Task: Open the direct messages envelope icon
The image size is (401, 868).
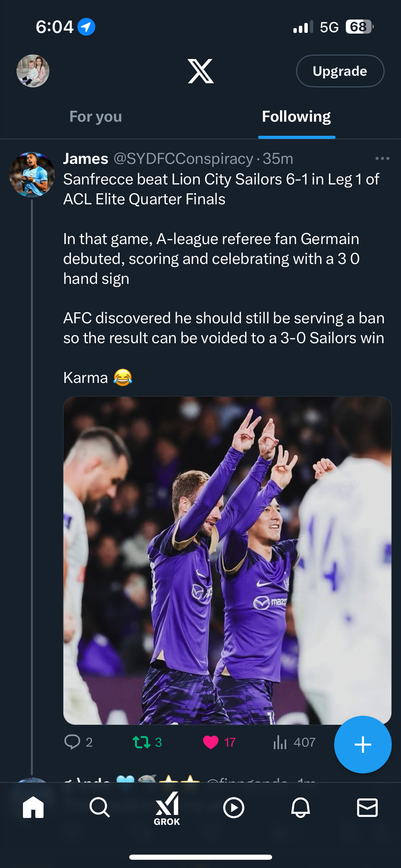Action: point(367,808)
